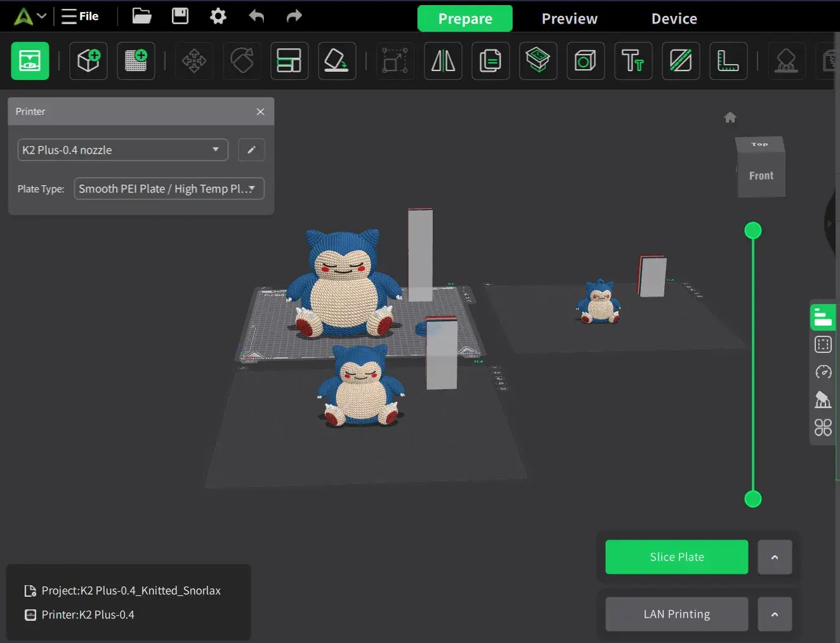Click the green layer slider track
The height and width of the screenshot is (643, 840).
[753, 365]
